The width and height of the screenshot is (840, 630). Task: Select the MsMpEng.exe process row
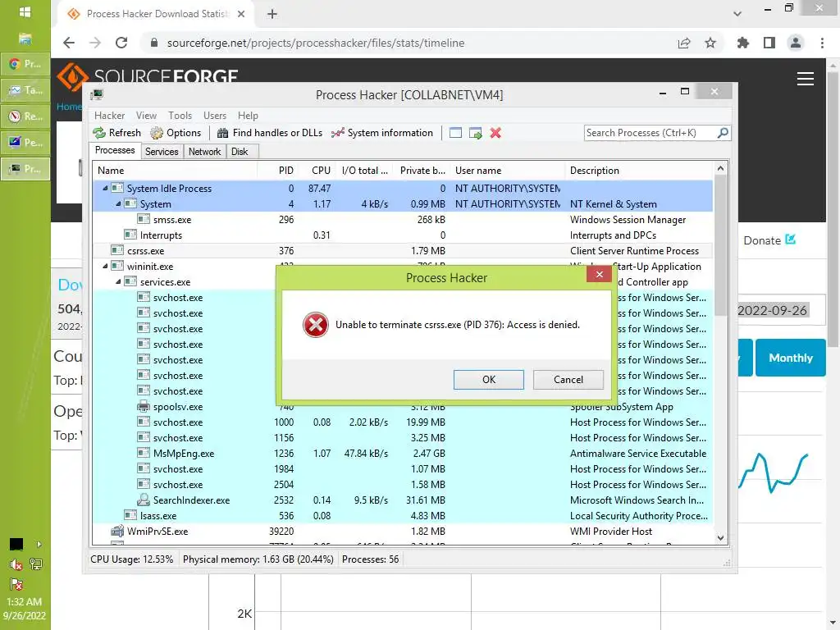(403, 453)
